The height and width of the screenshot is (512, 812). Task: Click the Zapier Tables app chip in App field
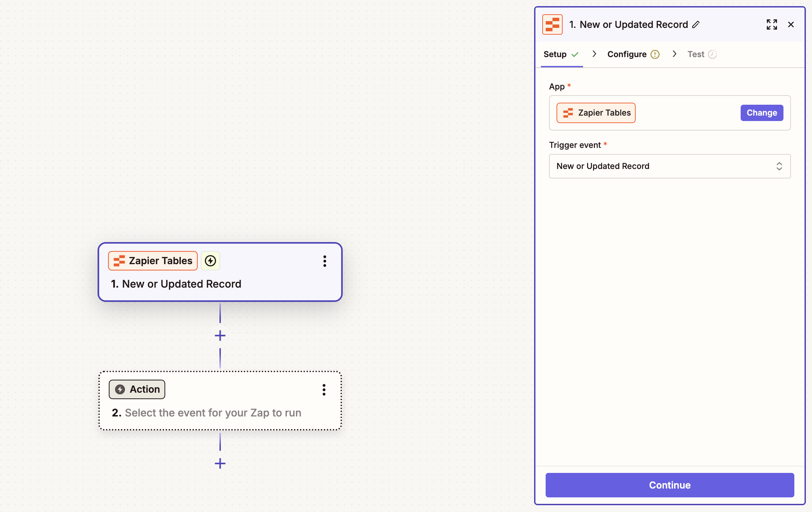tap(596, 113)
